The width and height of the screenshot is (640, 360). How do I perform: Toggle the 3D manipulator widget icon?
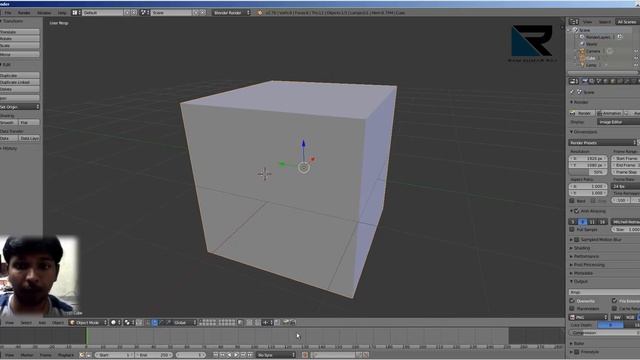148,322
